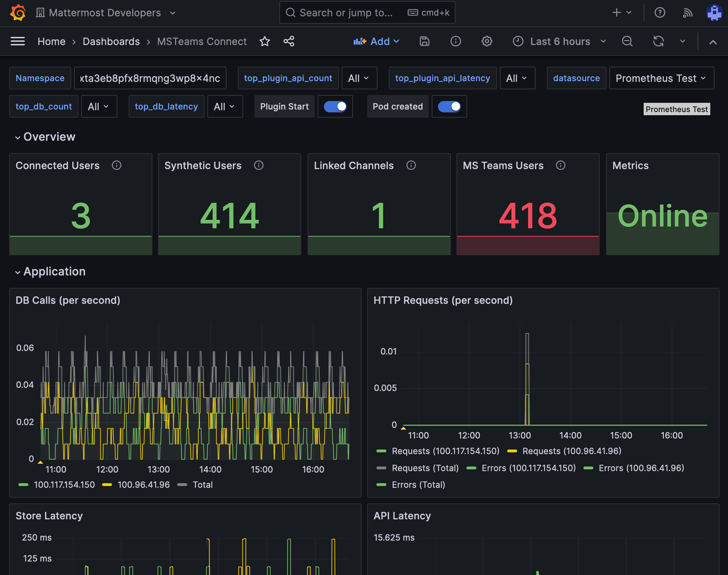Viewport: 728px width, 575px height.
Task: Disable the Plugin Start toggle
Action: tap(335, 106)
